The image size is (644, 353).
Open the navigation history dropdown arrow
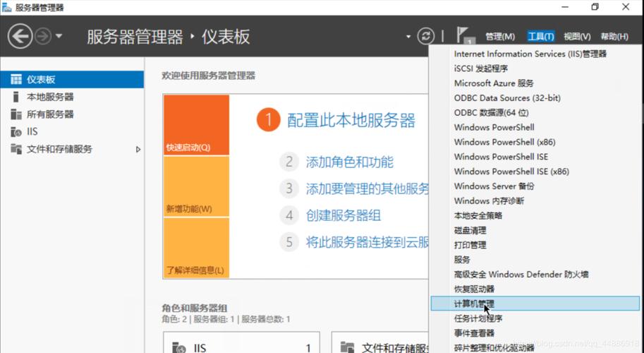[x=59, y=36]
